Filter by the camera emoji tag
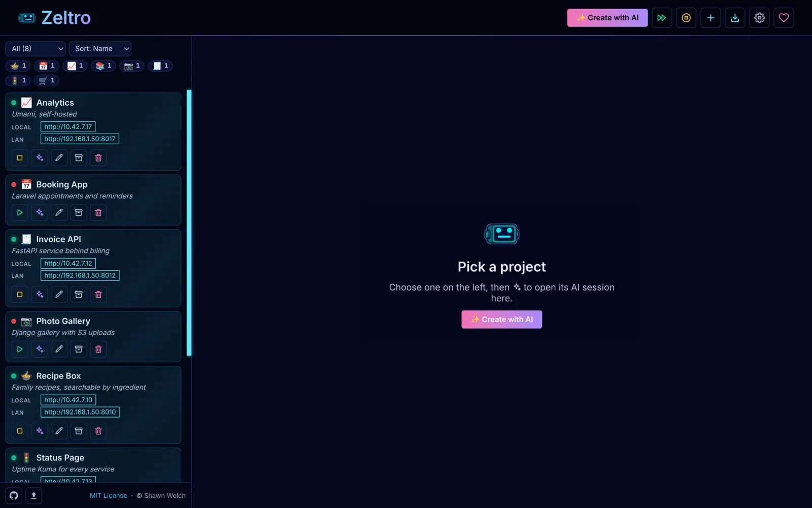The height and width of the screenshot is (508, 812). (132, 66)
